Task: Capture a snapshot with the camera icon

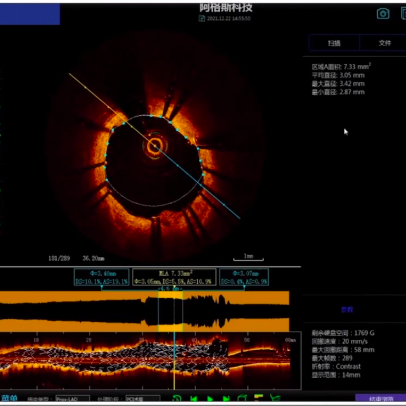Action: coord(383,14)
